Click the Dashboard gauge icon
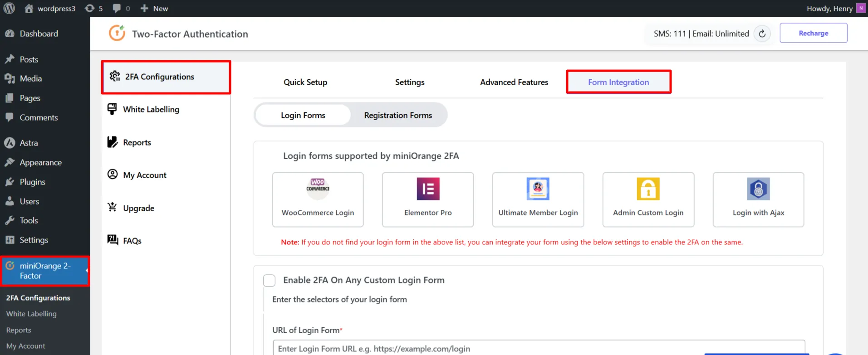Viewport: 868px width, 355px height. coord(10,34)
